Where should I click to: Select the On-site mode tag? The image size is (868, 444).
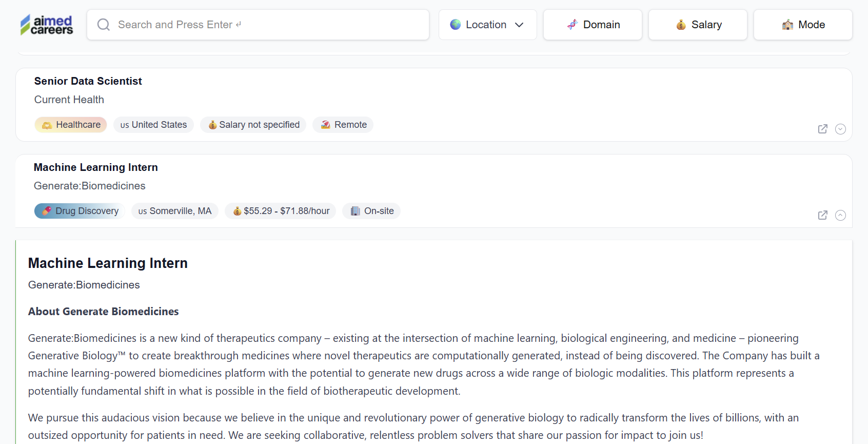pos(371,211)
